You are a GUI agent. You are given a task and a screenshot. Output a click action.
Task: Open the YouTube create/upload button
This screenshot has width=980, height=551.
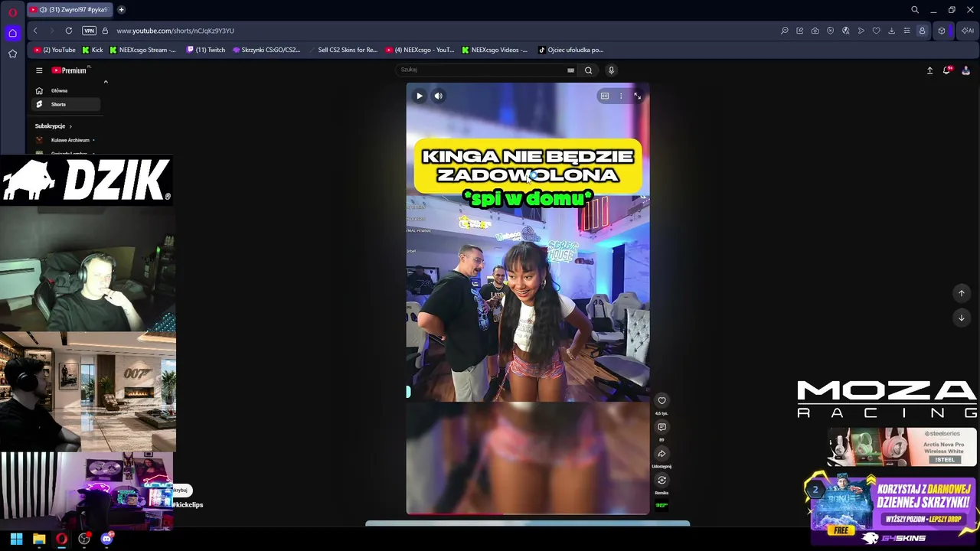[929, 70]
